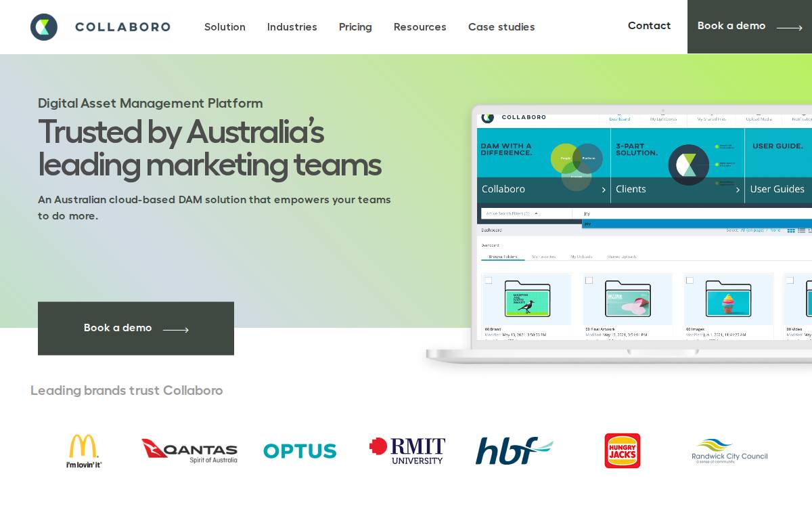Screen dimensions: 812x508
Task: Switch to grid view icon in dashboard
Action: (791, 230)
